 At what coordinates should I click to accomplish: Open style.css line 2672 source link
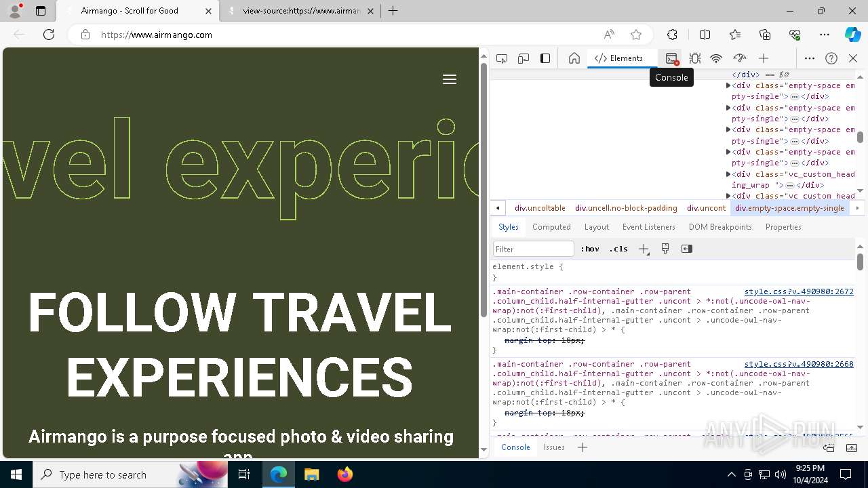pos(799,291)
